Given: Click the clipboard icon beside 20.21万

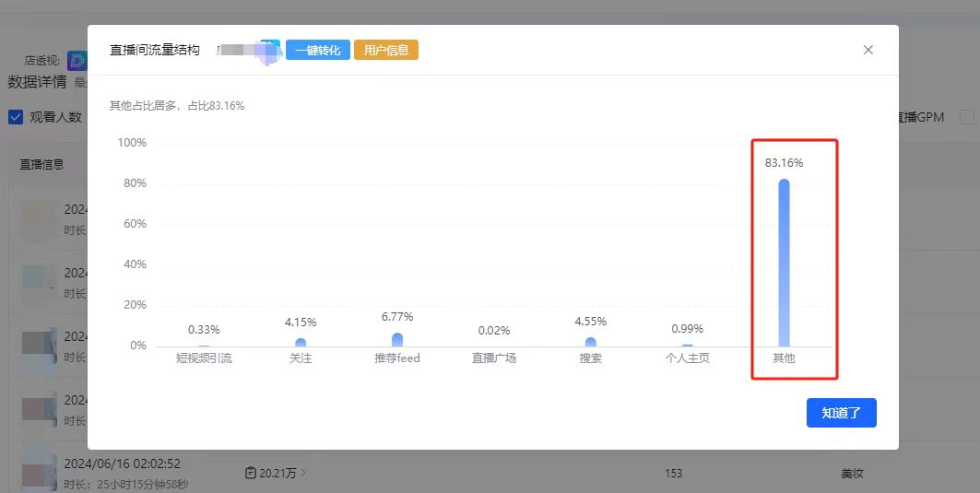Looking at the screenshot, I should coord(250,474).
